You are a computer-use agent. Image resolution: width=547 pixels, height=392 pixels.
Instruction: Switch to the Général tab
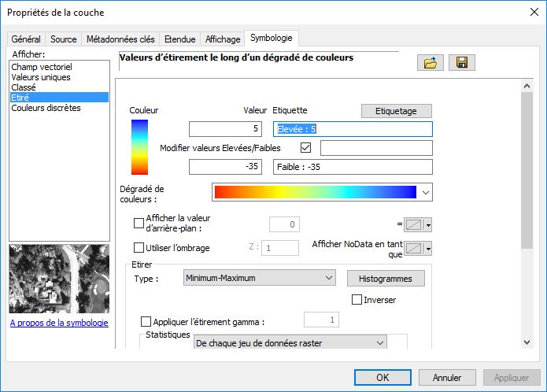(x=27, y=39)
